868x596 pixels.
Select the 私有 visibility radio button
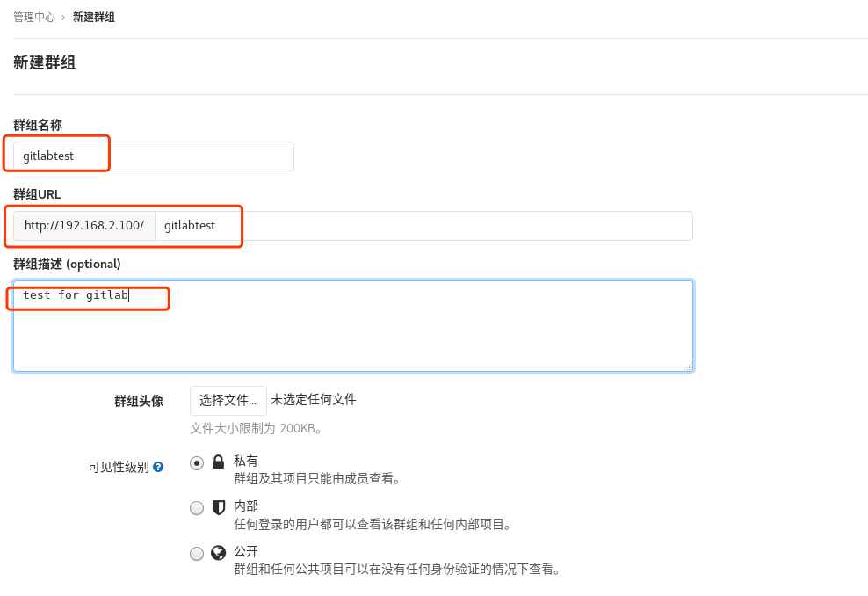pyautogui.click(x=197, y=462)
